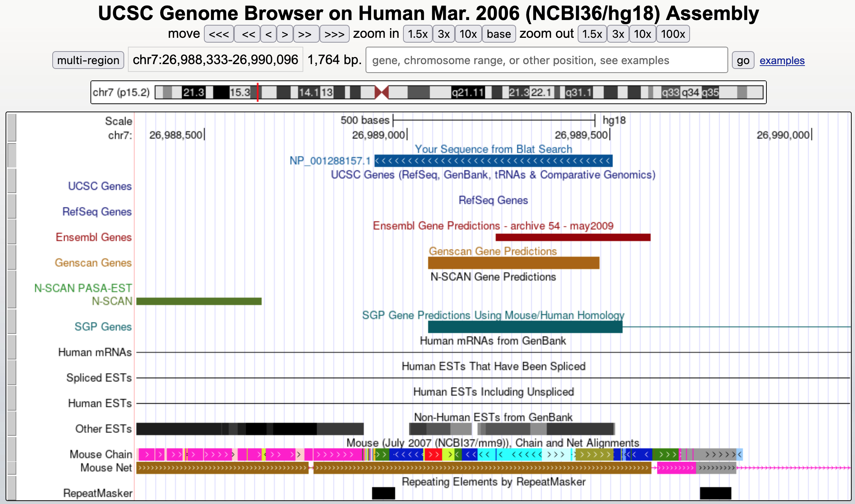855x504 pixels.
Task: Zoom in 10x
Action: pos(468,34)
